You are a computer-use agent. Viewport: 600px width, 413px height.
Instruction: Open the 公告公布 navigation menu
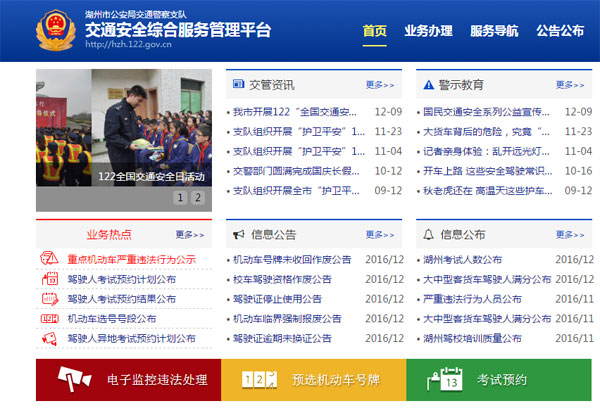(x=560, y=31)
